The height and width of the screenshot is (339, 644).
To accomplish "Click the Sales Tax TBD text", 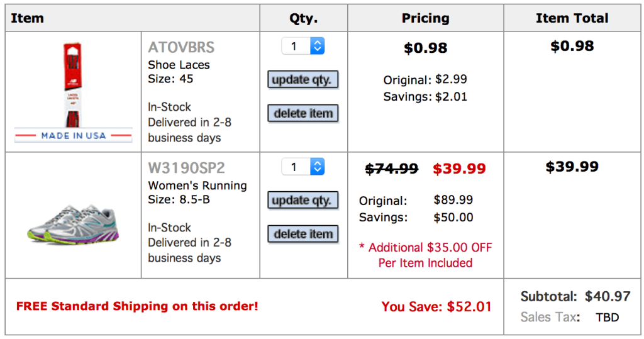I will point(607,318).
